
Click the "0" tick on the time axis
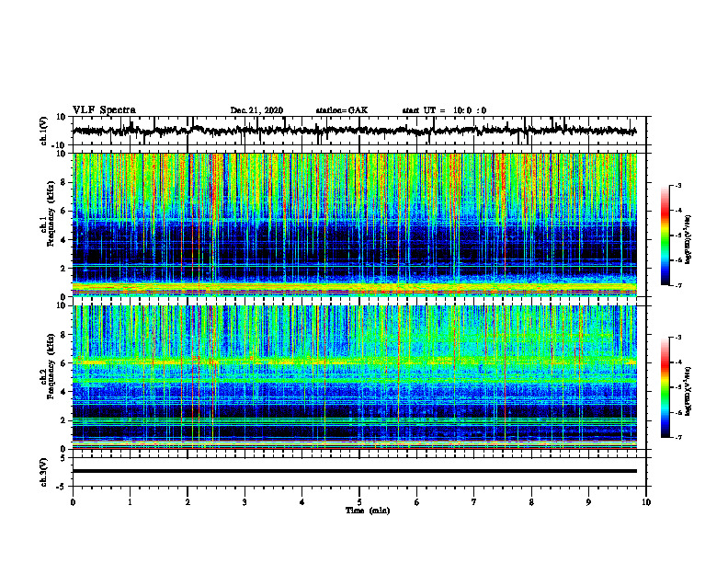click(x=73, y=502)
